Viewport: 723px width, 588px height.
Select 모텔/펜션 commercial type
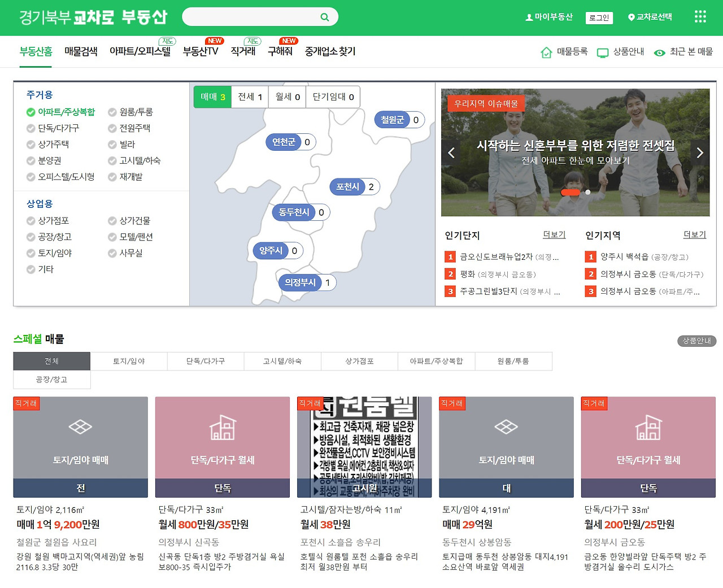130,237
